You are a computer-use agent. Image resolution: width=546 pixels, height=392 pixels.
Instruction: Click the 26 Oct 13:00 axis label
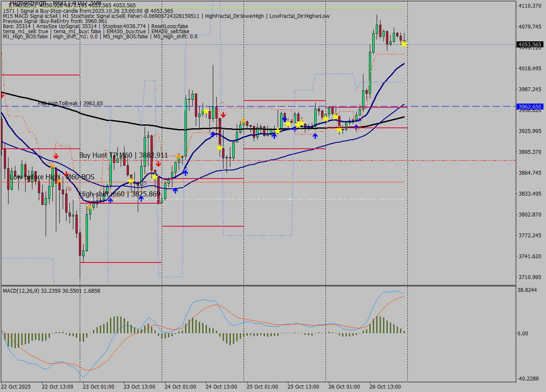pos(385,387)
